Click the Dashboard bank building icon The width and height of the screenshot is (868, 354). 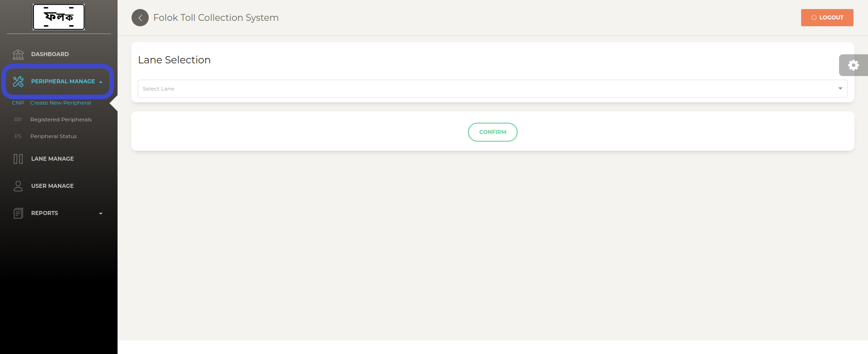(18, 54)
